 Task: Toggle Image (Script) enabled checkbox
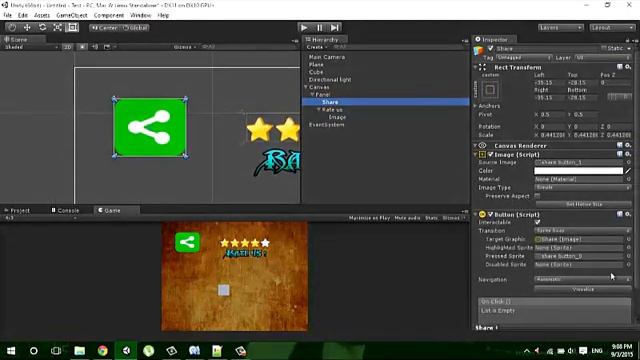tap(491, 154)
